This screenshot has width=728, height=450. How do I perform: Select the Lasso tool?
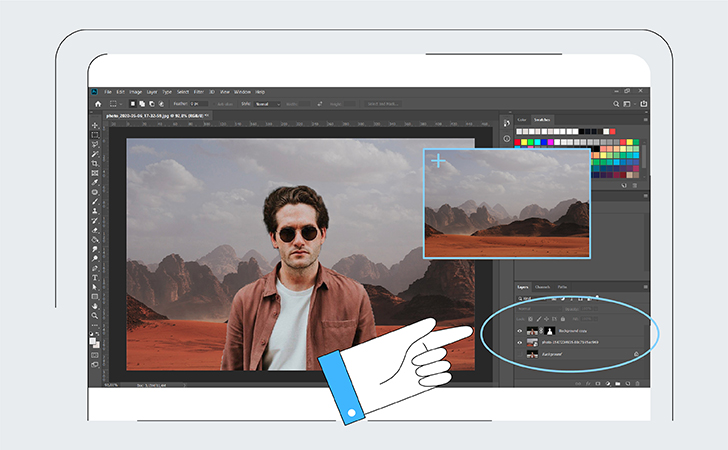click(x=95, y=144)
